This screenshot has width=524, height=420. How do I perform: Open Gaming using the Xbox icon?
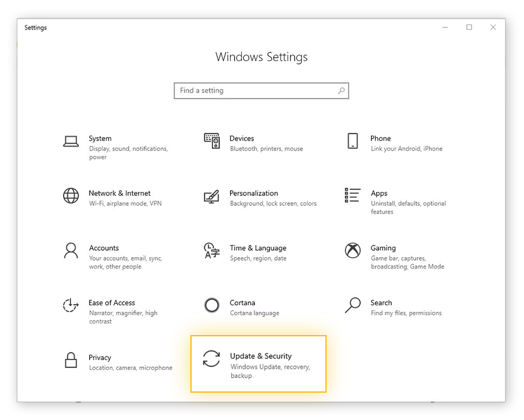[x=353, y=251]
